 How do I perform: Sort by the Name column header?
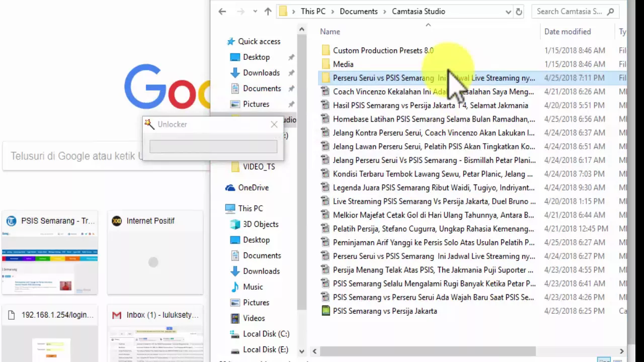330,32
